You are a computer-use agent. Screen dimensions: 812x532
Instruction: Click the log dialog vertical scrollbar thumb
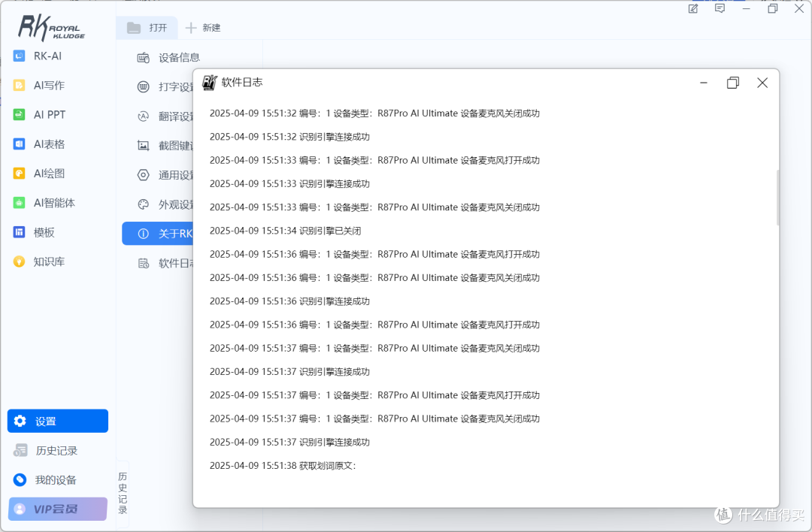coord(777,198)
